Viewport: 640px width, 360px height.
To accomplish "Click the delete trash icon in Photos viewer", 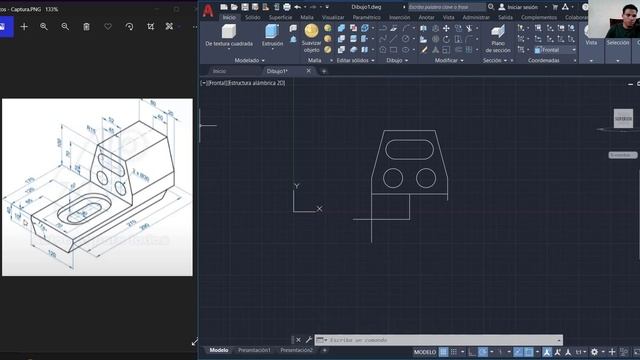I will click(x=86, y=27).
